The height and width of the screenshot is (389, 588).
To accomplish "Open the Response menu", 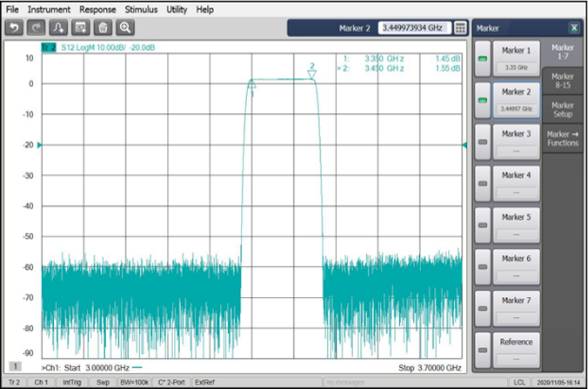I will point(98,10).
